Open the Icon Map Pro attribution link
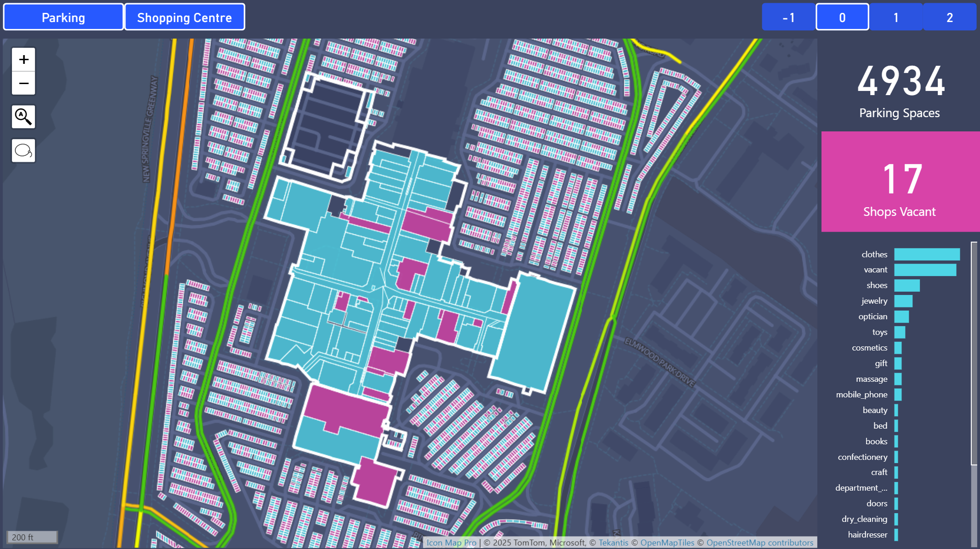Screen dimensions: 980x549 tap(451, 543)
